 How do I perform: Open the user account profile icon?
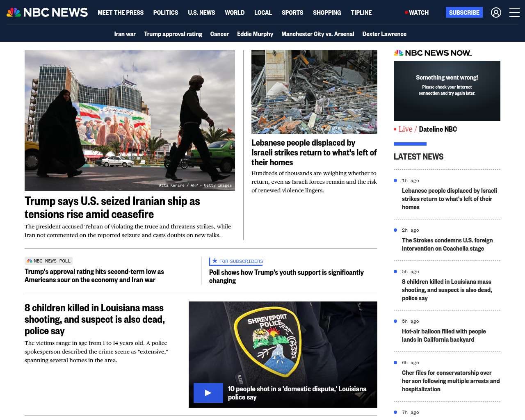496,13
